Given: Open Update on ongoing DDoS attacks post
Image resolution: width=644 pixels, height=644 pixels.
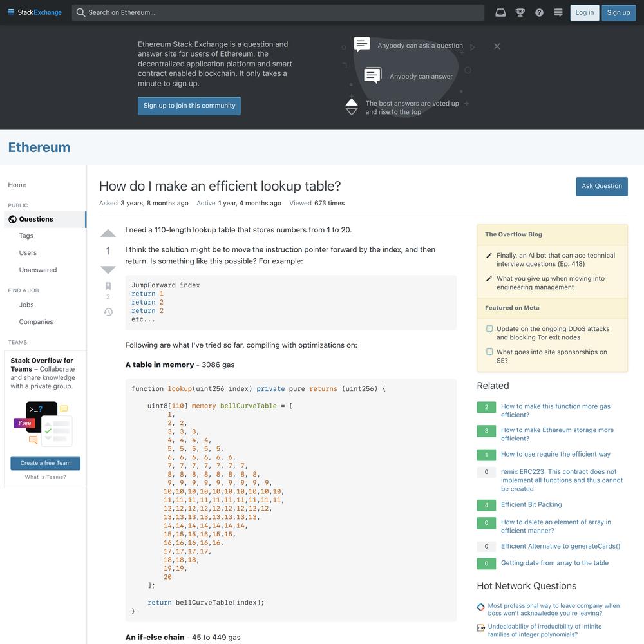Looking at the screenshot, I should pyautogui.click(x=553, y=333).
